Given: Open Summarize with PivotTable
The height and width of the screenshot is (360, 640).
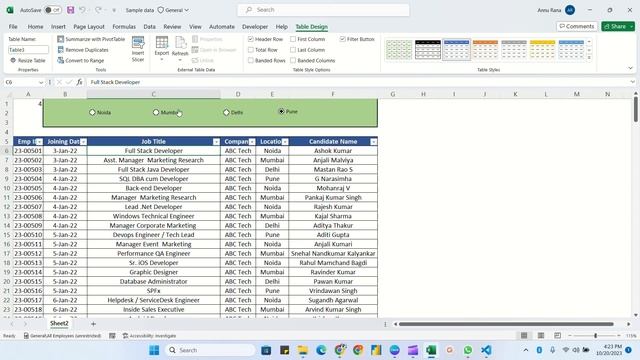Looking at the screenshot, I should pos(91,39).
